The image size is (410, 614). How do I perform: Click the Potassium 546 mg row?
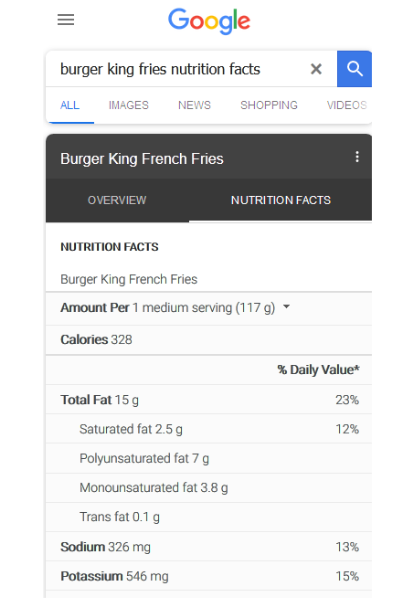tap(209, 576)
